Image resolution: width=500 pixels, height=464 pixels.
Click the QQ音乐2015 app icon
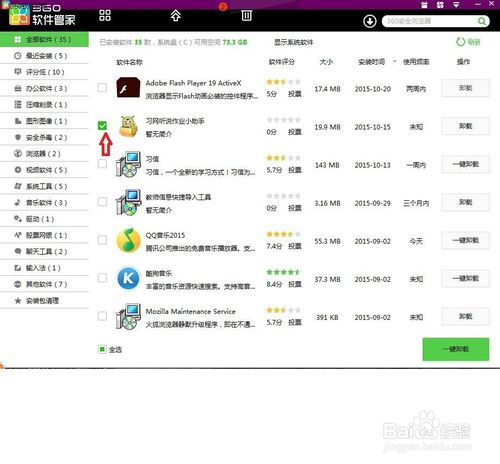click(128, 240)
